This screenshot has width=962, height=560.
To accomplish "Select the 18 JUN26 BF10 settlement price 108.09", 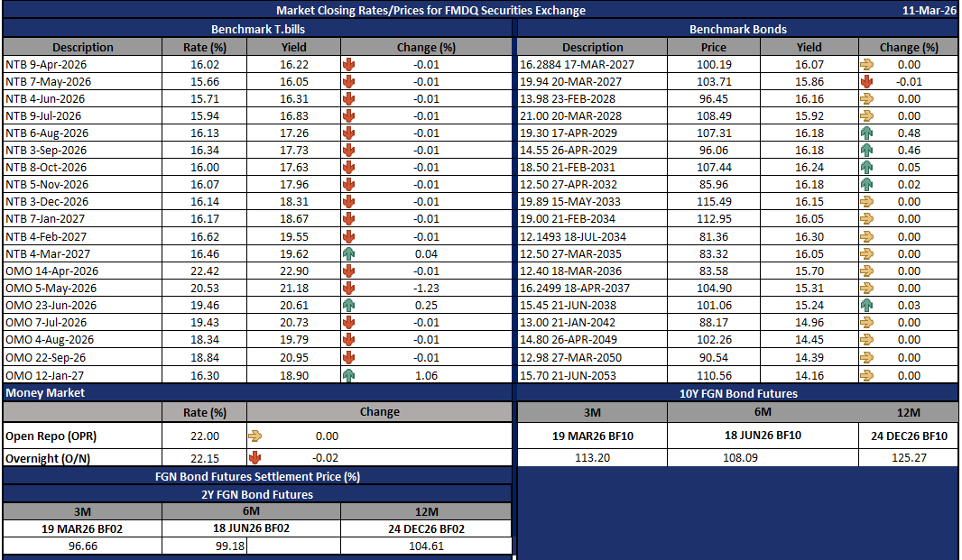I will coord(763,457).
